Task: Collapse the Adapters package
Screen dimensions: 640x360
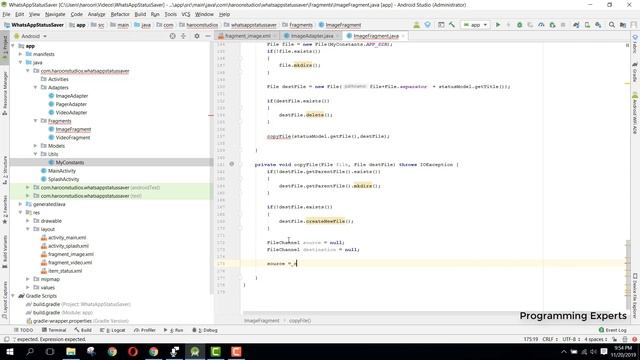Action: [x=36, y=87]
